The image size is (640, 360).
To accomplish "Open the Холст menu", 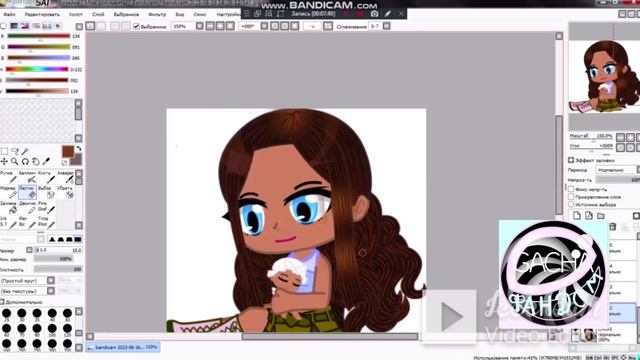I will point(76,14).
